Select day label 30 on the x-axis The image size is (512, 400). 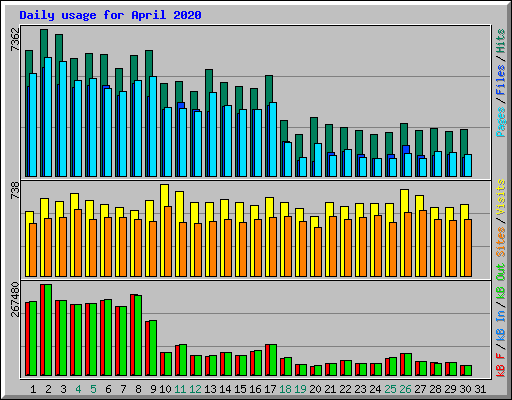465,389
